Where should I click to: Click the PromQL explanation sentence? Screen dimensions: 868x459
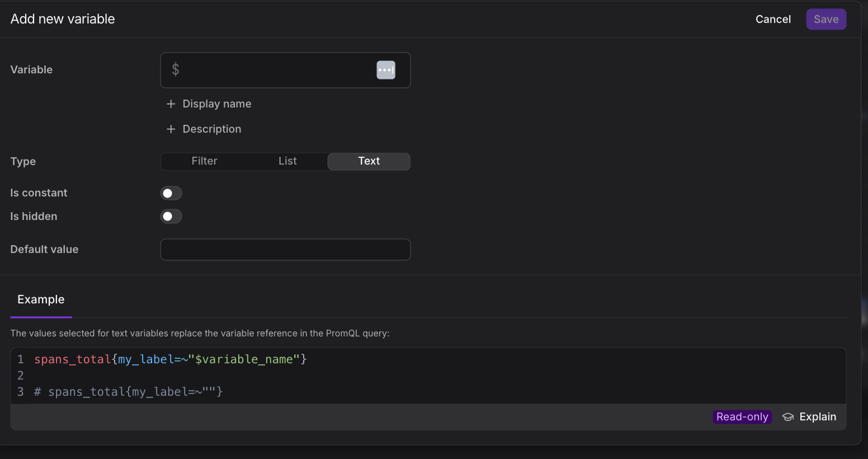point(200,334)
